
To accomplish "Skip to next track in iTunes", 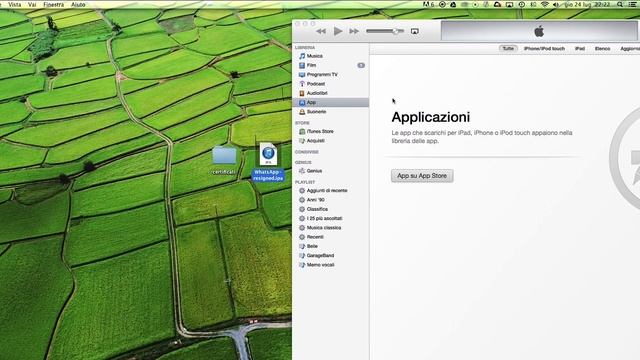I will coord(354,31).
